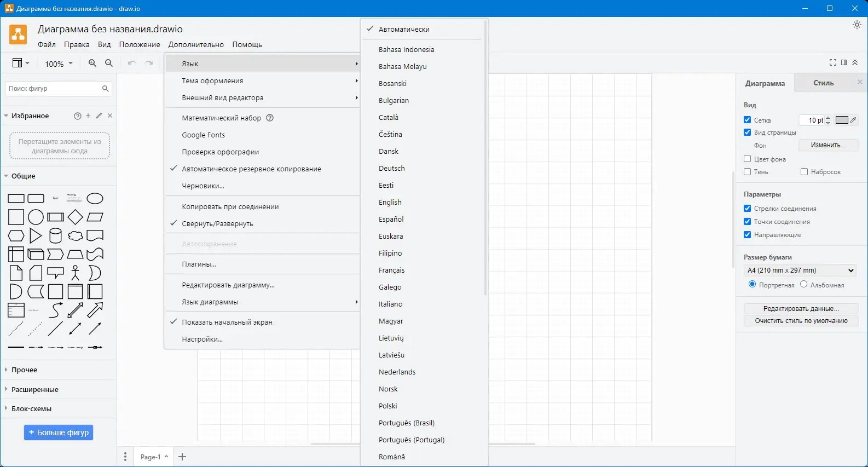Close the Избранное section
This screenshot has width=868, height=467.
pyautogui.click(x=110, y=116)
